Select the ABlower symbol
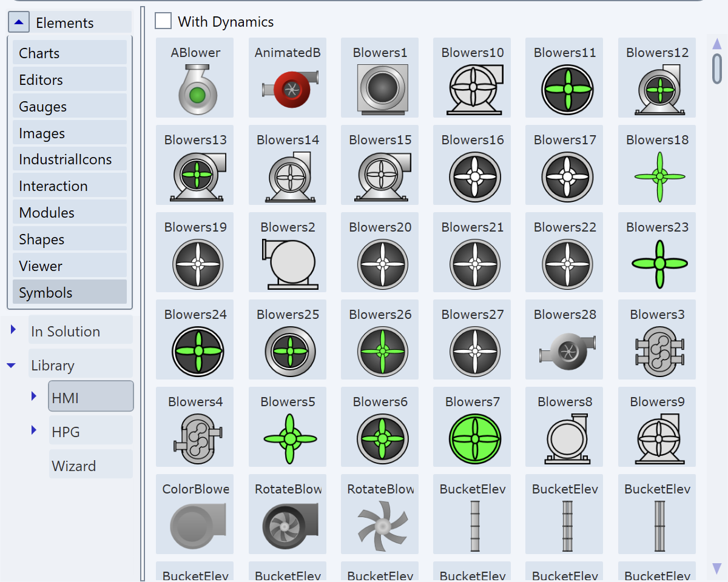Image resolution: width=728 pixels, height=582 pixels. coord(195,78)
